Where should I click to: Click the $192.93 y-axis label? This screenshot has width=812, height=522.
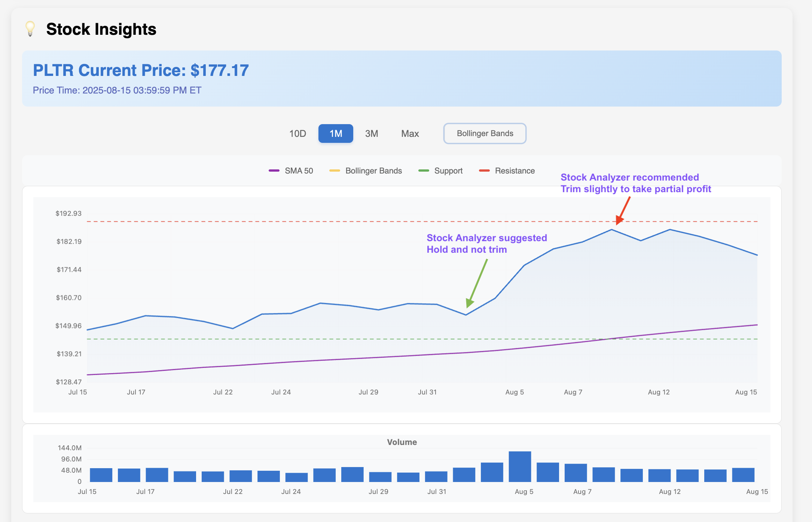68,214
